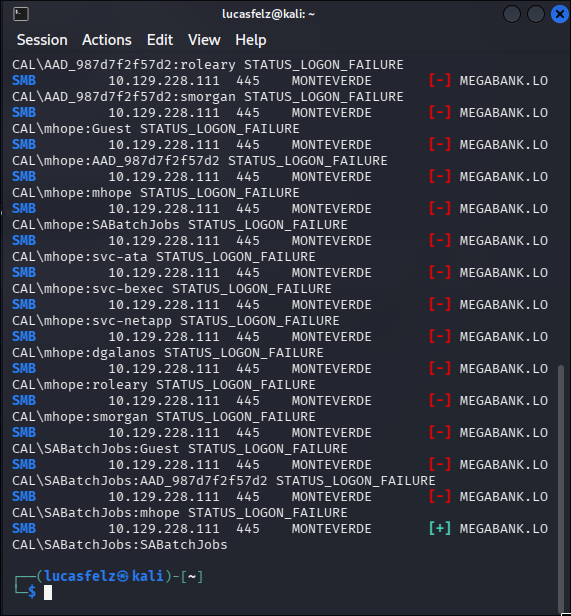
Task: Open the Actions menu
Action: click(x=107, y=40)
